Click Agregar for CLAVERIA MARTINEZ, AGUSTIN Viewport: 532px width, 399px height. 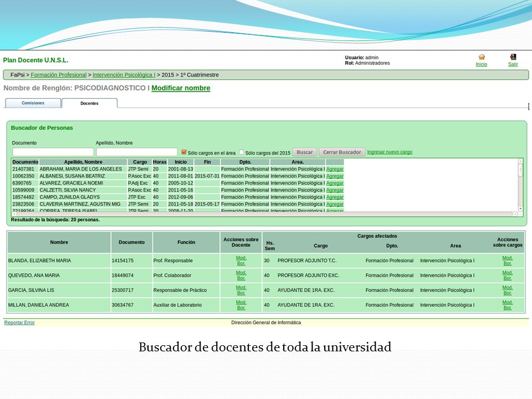(335, 204)
